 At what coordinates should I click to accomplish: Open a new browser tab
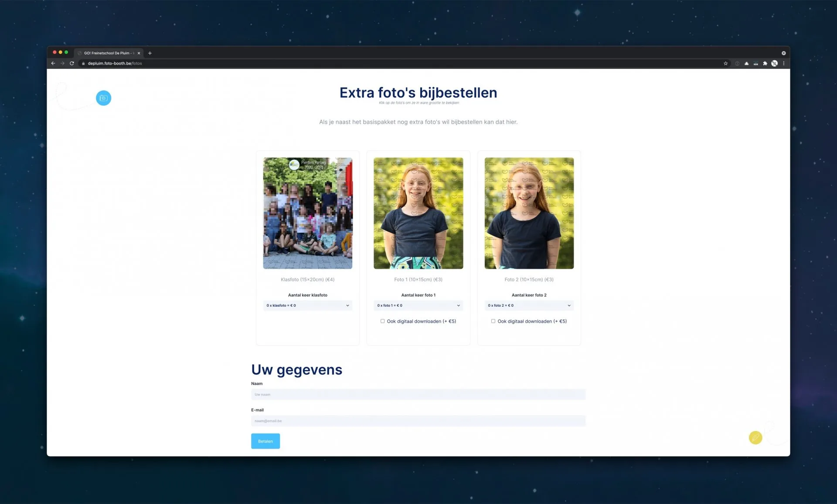pyautogui.click(x=150, y=53)
